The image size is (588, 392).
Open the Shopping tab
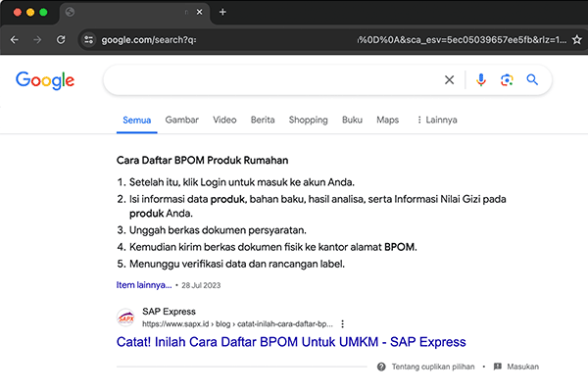309,120
